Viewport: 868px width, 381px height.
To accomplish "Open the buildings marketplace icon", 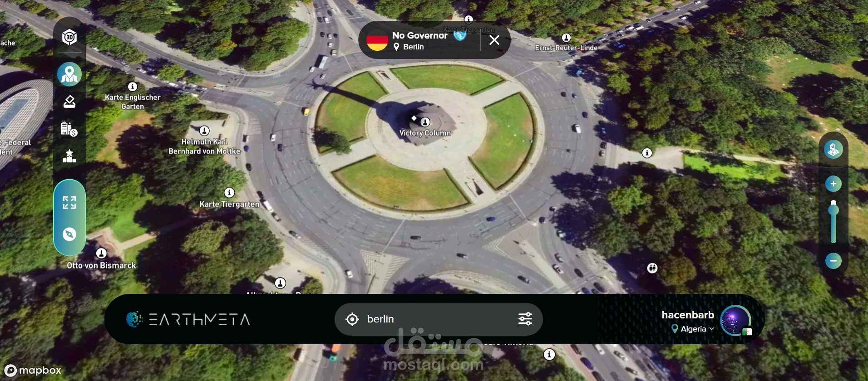I will tap(69, 129).
